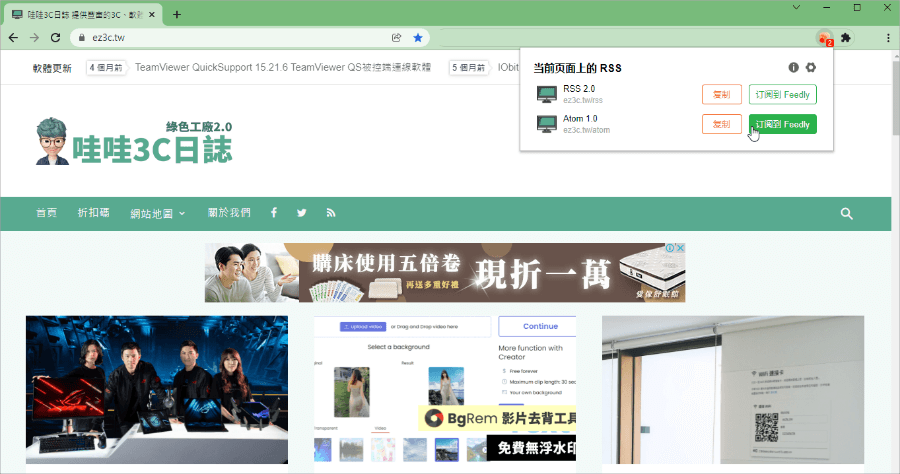
Task: Open the RSS extension icon in toolbar
Action: click(x=825, y=38)
